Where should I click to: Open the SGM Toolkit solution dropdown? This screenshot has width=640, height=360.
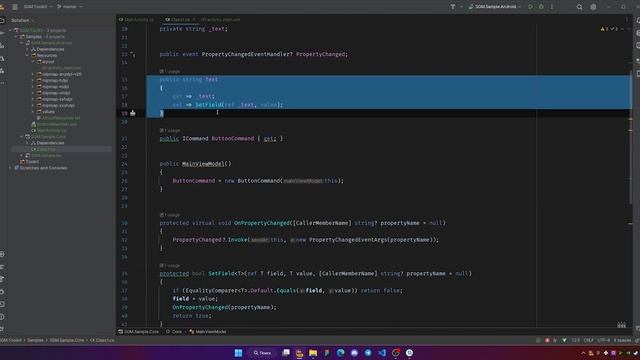point(38,7)
